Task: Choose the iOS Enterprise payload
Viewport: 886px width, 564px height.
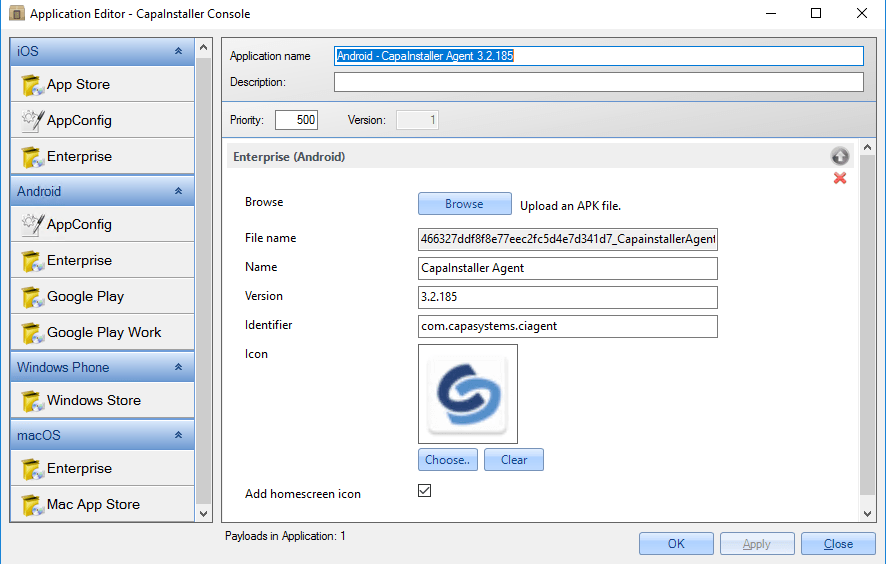Action: tap(102, 156)
